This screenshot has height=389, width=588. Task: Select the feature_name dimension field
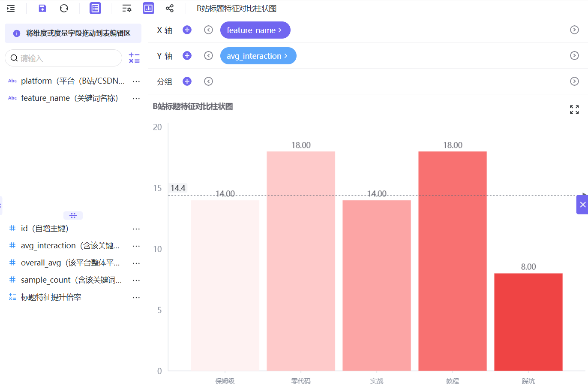coord(69,98)
